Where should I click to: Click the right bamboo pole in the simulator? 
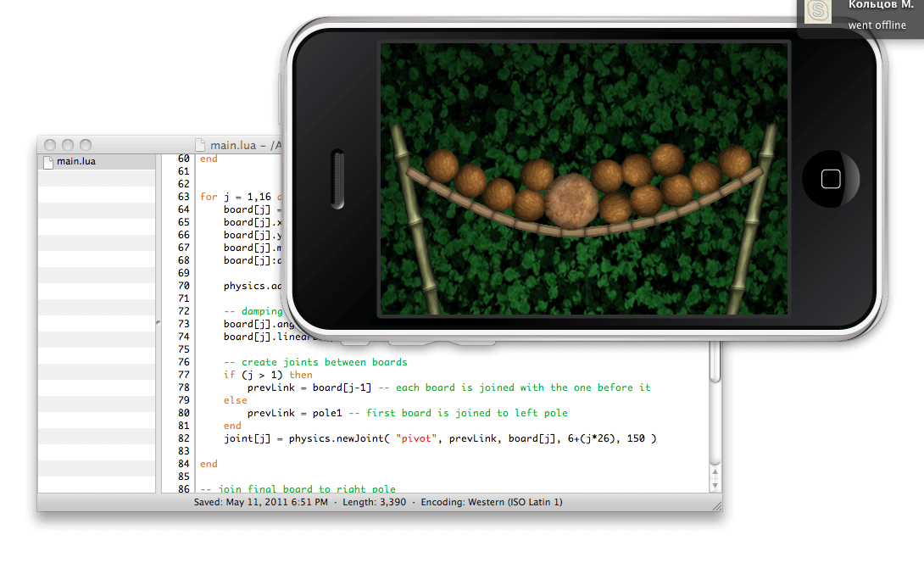[752, 219]
